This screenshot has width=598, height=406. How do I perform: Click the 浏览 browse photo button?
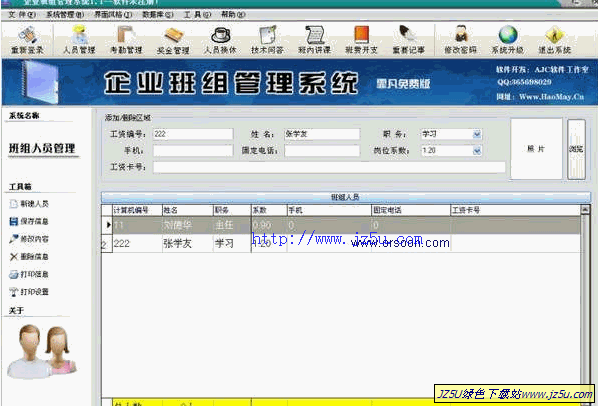pos(576,149)
